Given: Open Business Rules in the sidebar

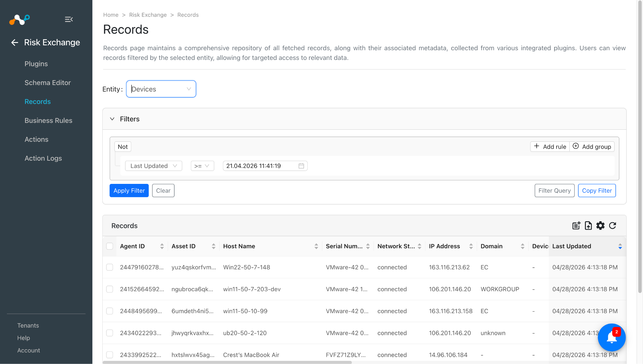Looking at the screenshot, I should [48, 120].
